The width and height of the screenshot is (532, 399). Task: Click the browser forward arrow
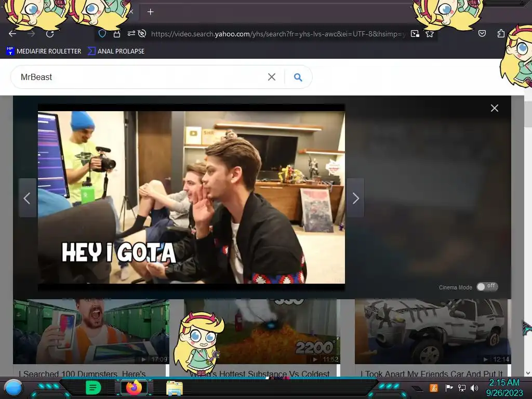click(x=31, y=34)
